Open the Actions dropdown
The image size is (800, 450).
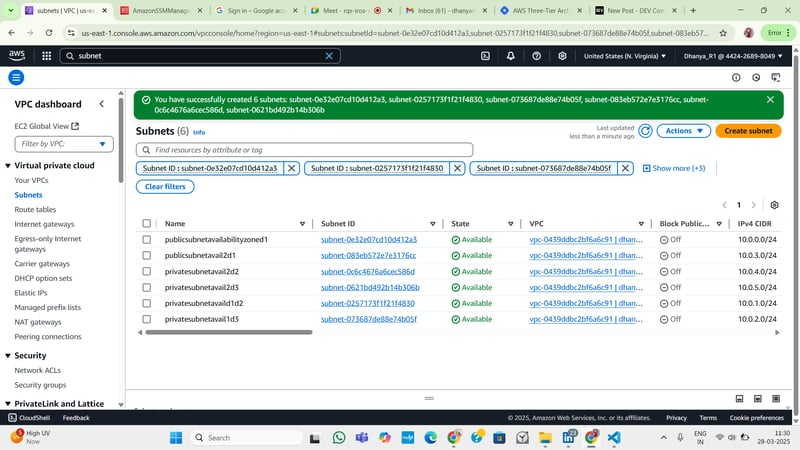point(683,131)
